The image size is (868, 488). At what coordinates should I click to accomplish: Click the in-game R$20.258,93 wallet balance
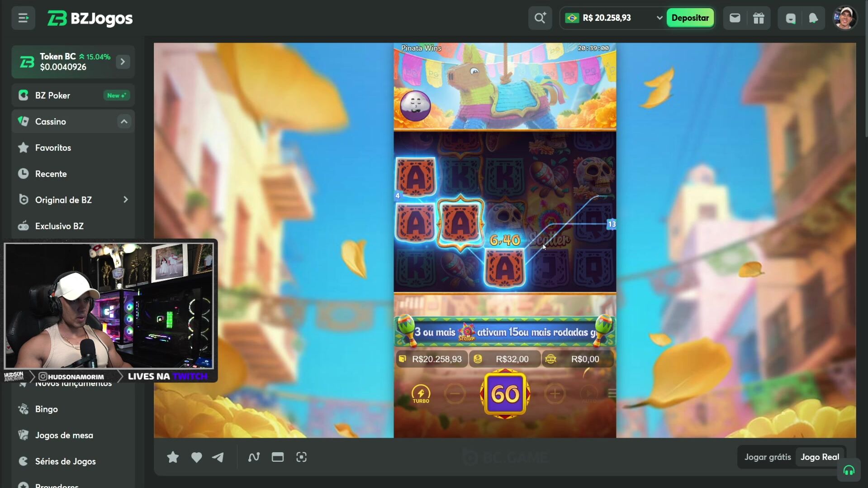(432, 359)
